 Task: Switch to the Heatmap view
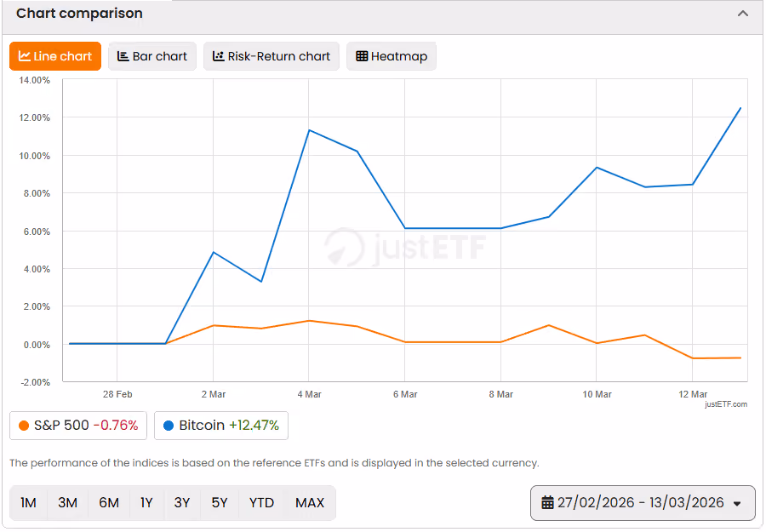point(392,56)
